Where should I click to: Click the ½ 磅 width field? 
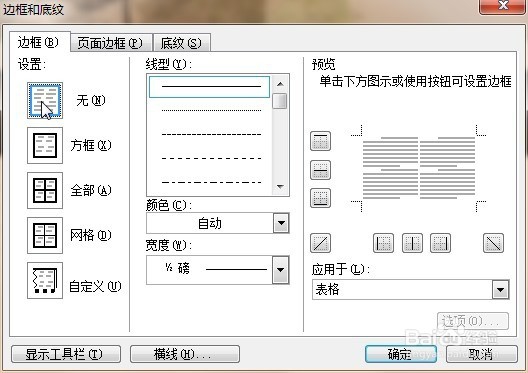pyautogui.click(x=209, y=270)
